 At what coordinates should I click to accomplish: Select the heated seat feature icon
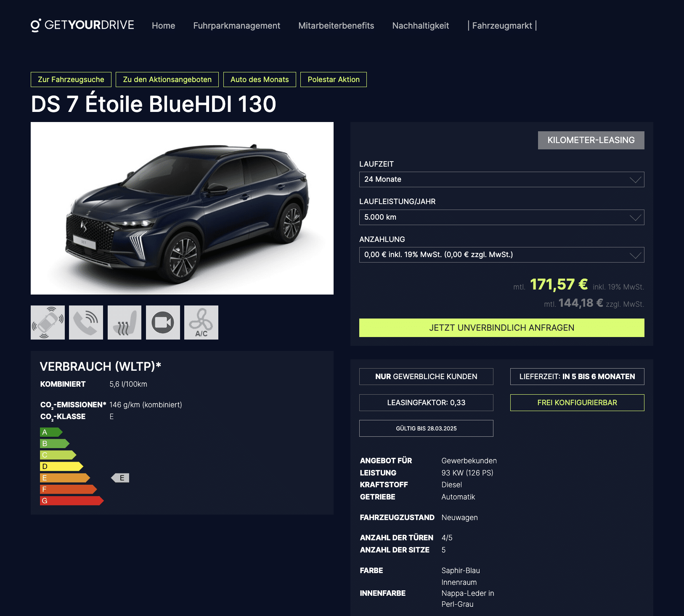tap(125, 322)
